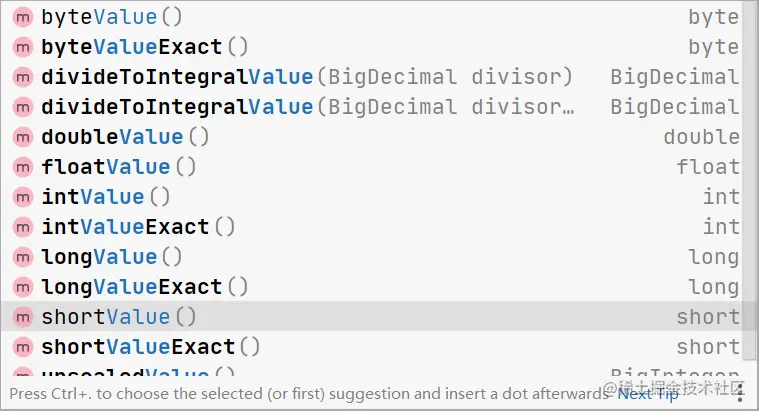Image resolution: width=759 pixels, height=411 pixels.
Task: Click the Next Tip link
Action: pyautogui.click(x=648, y=394)
